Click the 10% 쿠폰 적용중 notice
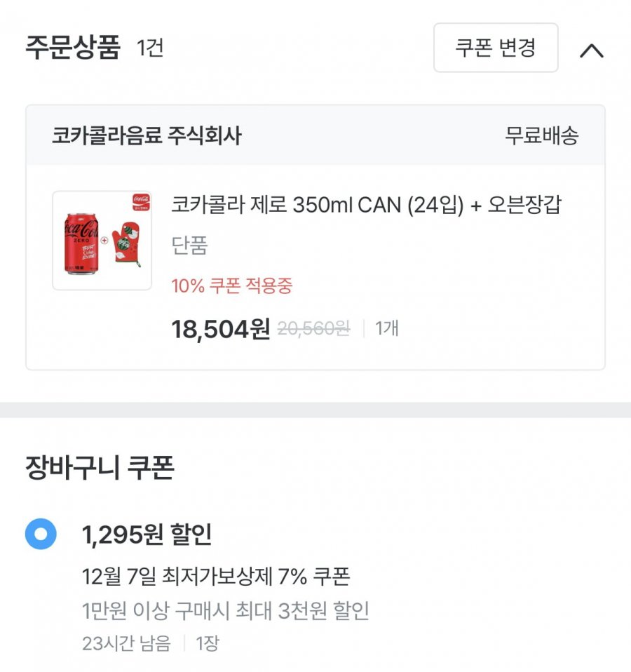 tap(231, 285)
